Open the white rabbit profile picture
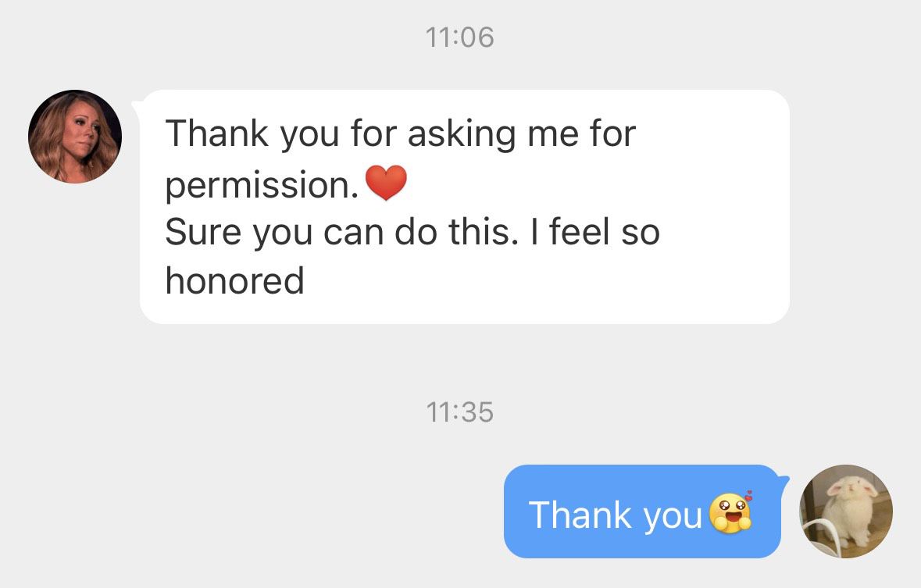The width and height of the screenshot is (921, 588). click(846, 511)
